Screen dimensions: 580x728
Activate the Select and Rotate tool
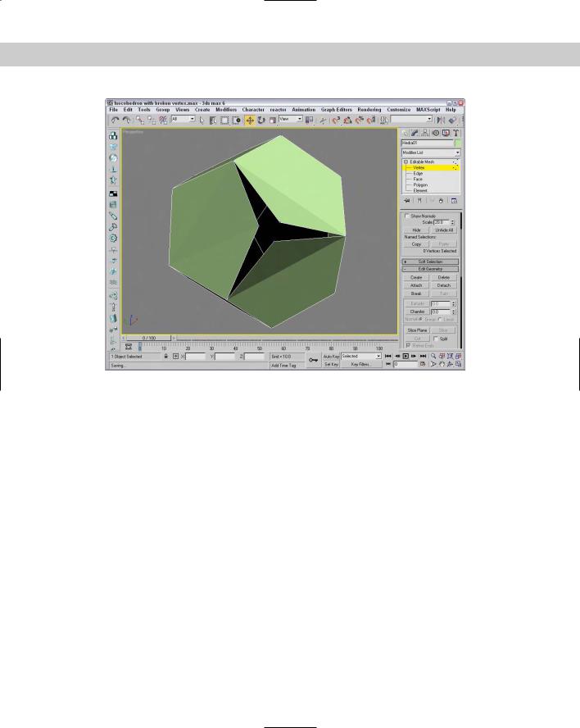coord(261,120)
